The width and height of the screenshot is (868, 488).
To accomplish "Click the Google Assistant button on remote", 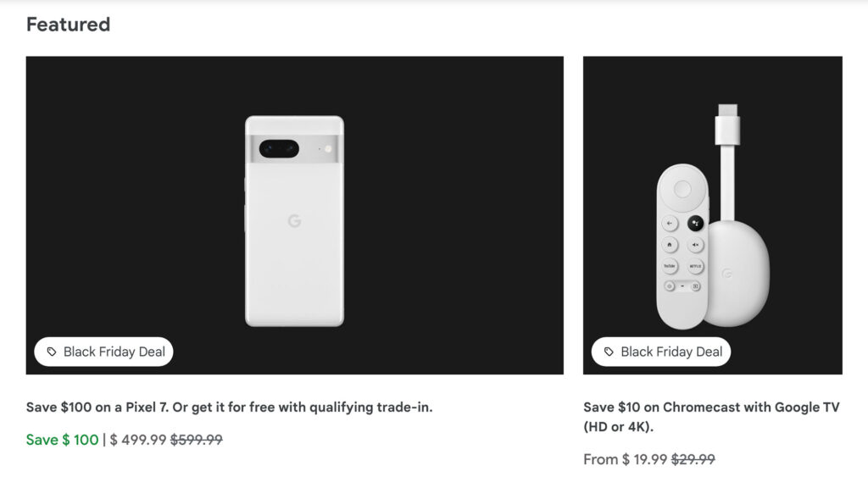I will tap(695, 224).
